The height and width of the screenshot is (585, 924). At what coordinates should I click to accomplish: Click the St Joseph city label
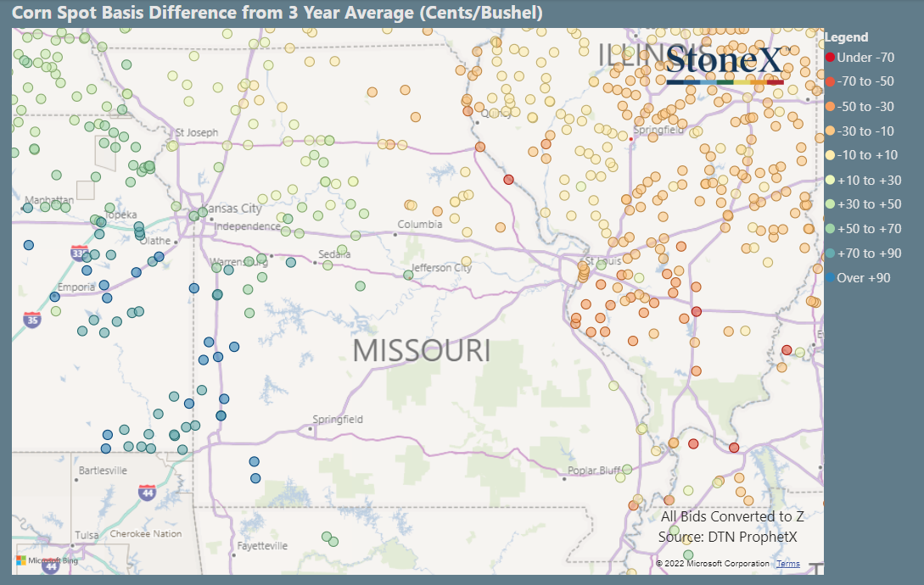[197, 132]
